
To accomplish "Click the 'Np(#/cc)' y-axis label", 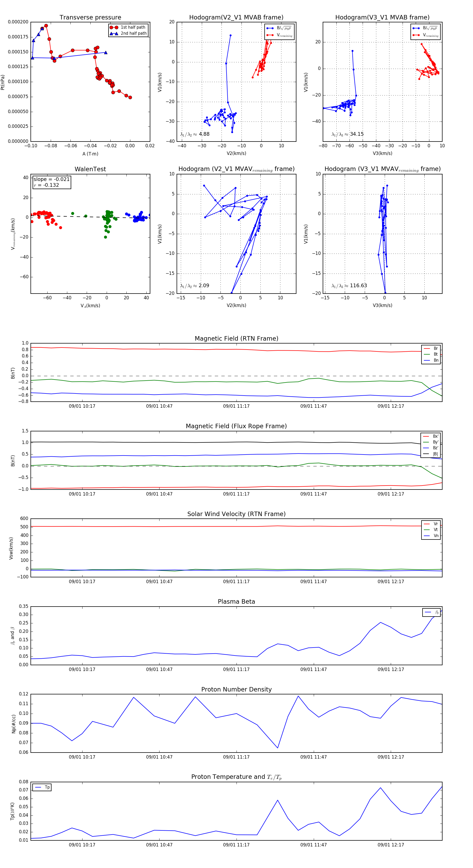I will (x=13, y=724).
